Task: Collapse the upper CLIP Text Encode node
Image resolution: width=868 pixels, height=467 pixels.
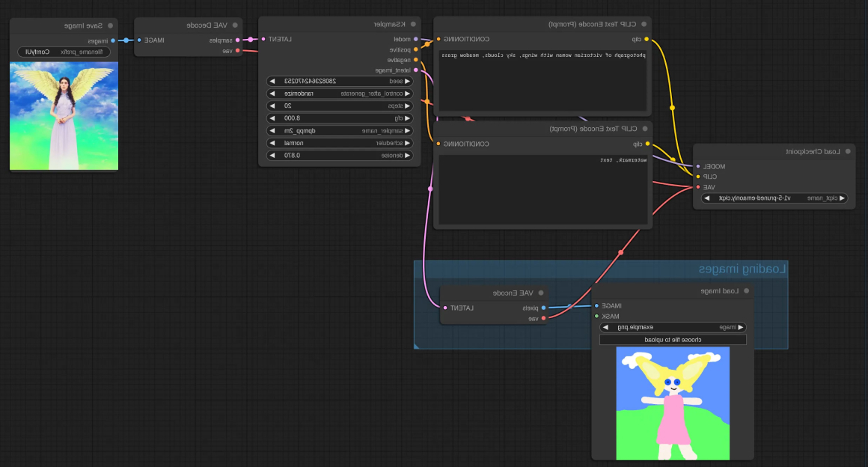Action: coord(644,24)
